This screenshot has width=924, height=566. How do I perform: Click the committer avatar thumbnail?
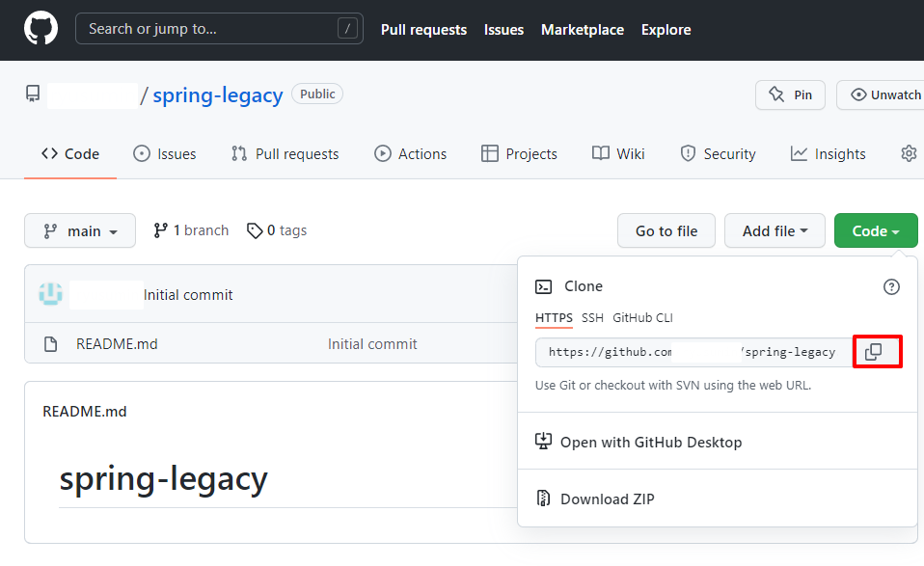tap(51, 294)
